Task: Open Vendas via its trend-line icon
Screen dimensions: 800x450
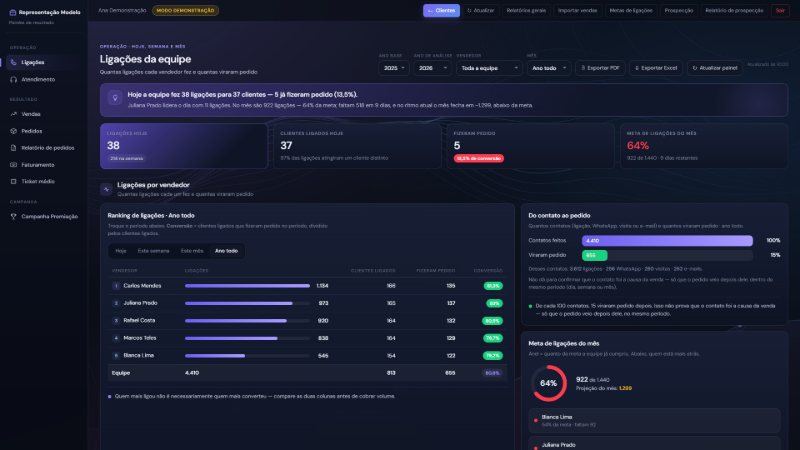Action: (13, 114)
